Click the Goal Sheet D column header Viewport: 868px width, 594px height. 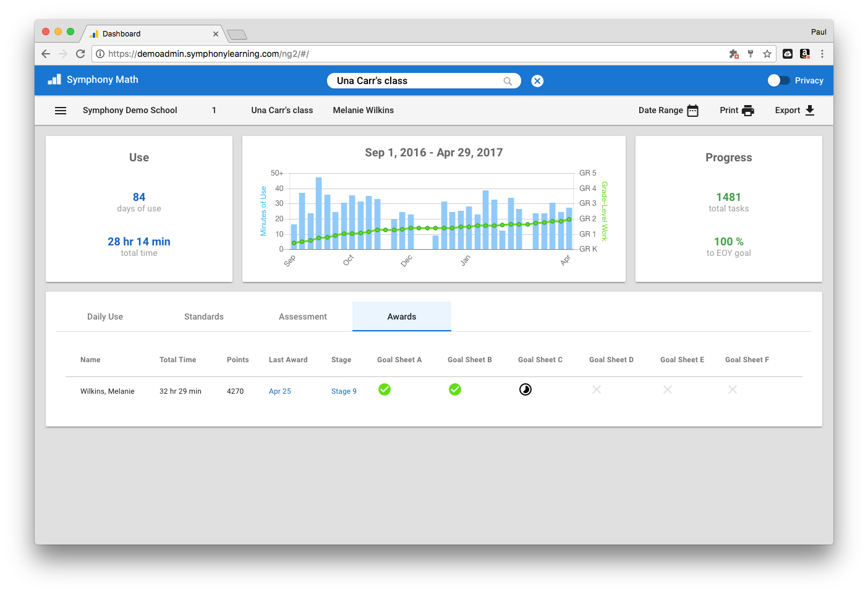tap(611, 360)
